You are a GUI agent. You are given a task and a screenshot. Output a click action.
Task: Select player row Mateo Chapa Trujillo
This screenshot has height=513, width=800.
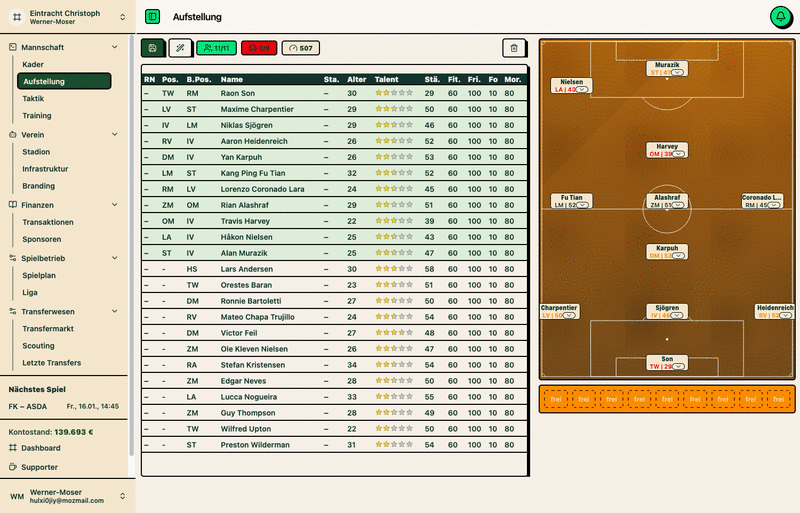[334, 316]
